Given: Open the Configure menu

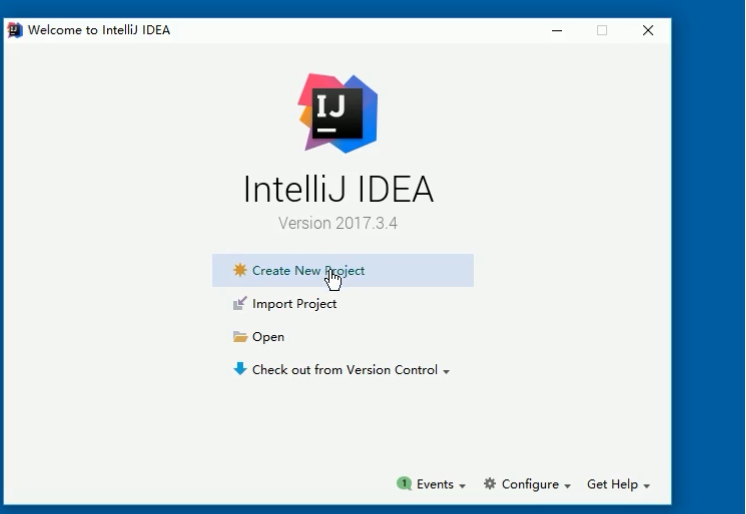Looking at the screenshot, I should coord(530,484).
